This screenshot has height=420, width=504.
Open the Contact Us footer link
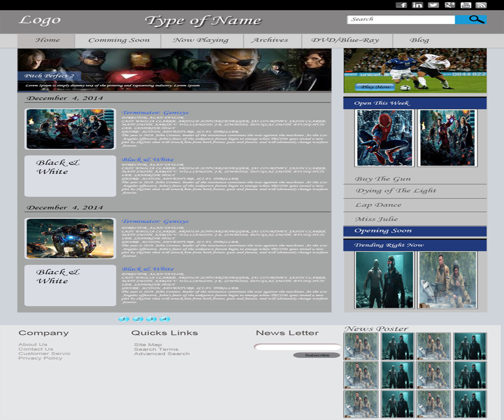[36, 349]
